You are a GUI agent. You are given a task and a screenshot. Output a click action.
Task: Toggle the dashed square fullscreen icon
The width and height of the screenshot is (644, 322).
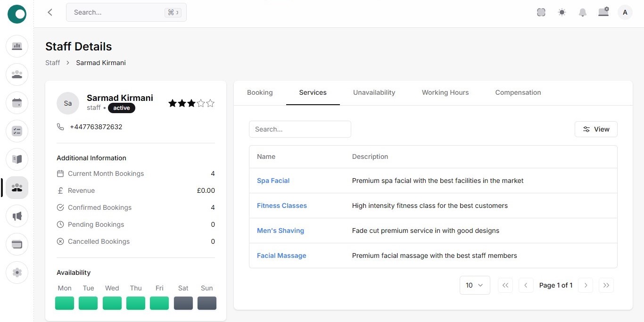pyautogui.click(x=541, y=13)
